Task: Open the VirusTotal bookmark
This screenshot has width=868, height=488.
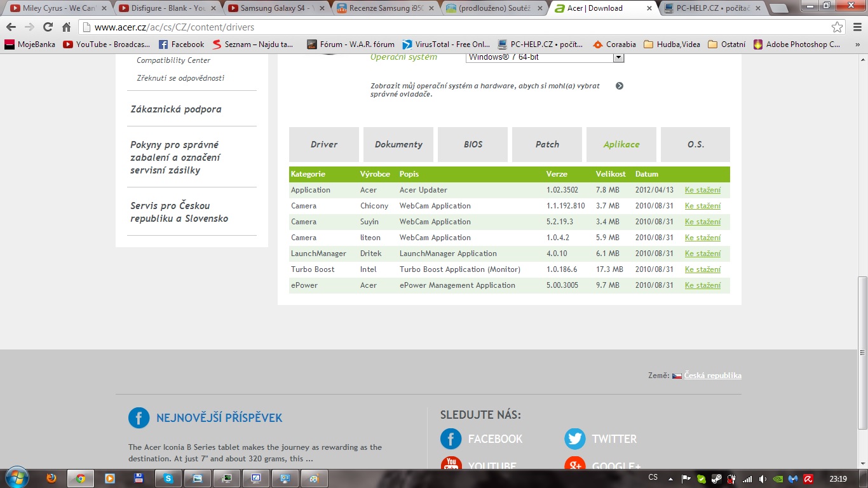Action: coord(446,44)
